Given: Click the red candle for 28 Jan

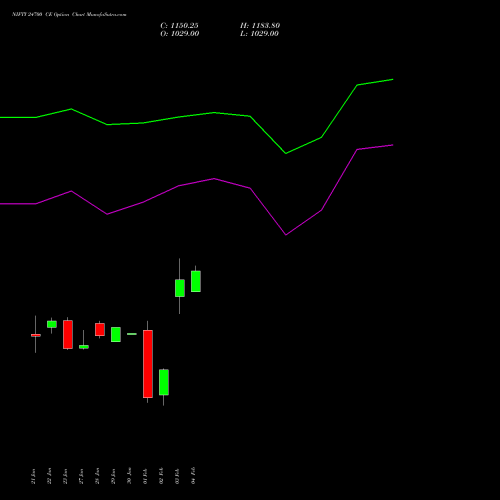Looking at the screenshot, I should click(100, 329).
